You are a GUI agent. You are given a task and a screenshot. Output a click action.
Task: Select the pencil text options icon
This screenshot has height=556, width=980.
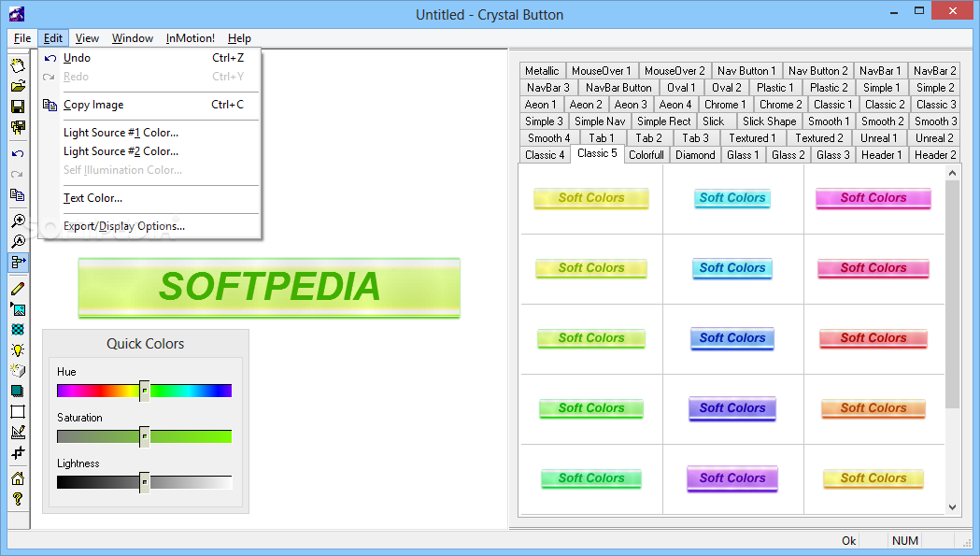coord(18,289)
